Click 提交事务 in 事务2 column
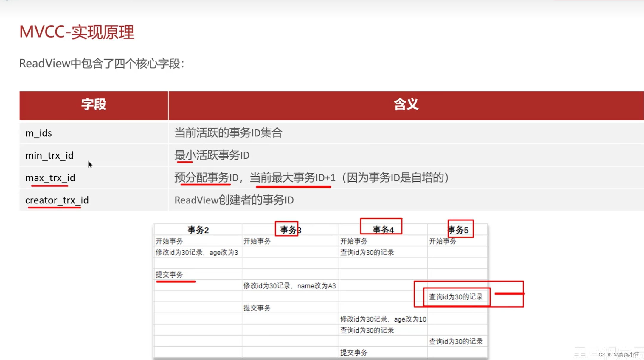The image size is (644, 360). [x=169, y=274]
